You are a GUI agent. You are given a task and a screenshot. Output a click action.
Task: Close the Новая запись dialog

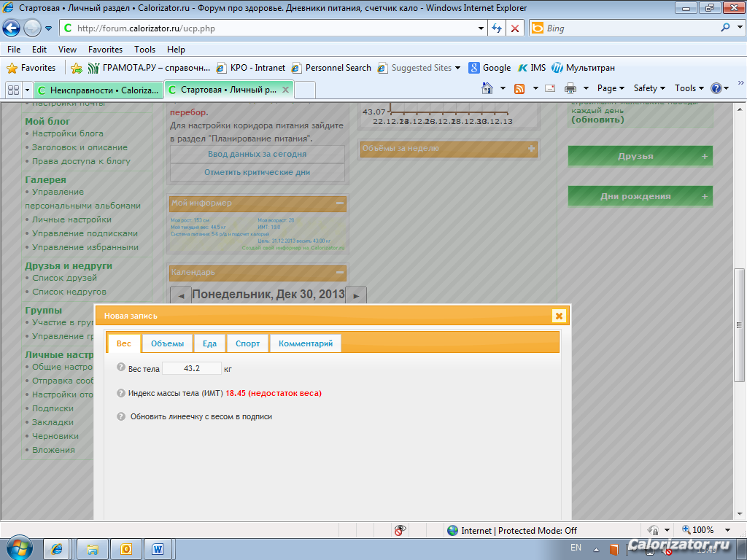[x=559, y=316]
